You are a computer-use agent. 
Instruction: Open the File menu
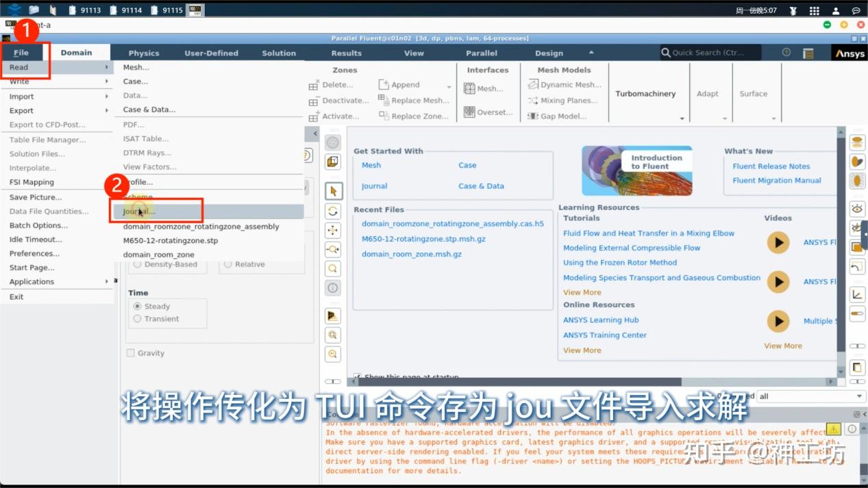click(21, 53)
